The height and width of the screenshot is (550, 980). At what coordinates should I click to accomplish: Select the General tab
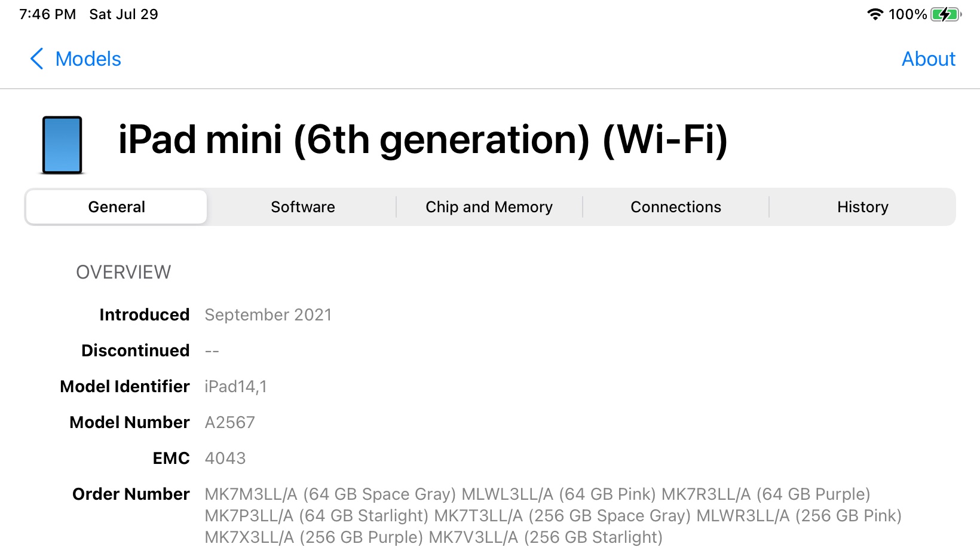pyautogui.click(x=117, y=207)
